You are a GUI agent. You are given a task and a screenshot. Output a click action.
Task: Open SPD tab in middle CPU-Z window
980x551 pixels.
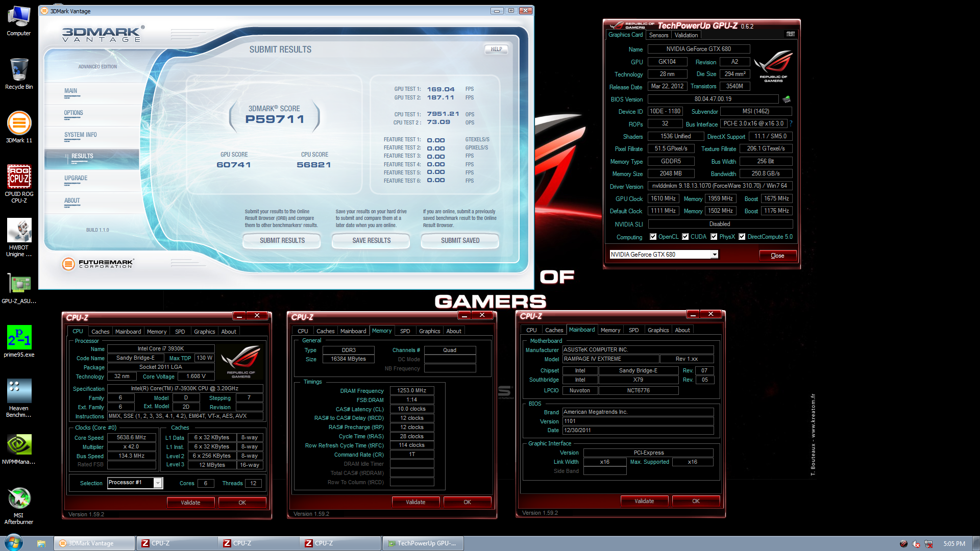(x=405, y=331)
